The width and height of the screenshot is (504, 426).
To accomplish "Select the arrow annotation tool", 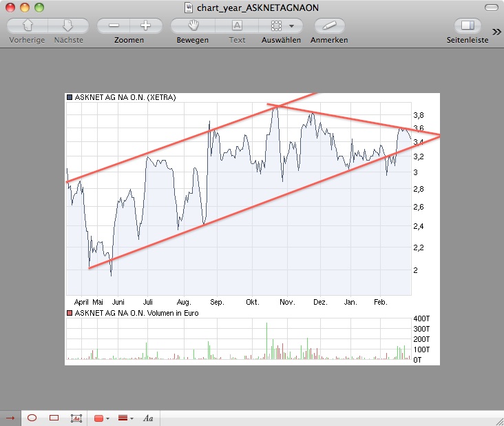I will coord(10,418).
